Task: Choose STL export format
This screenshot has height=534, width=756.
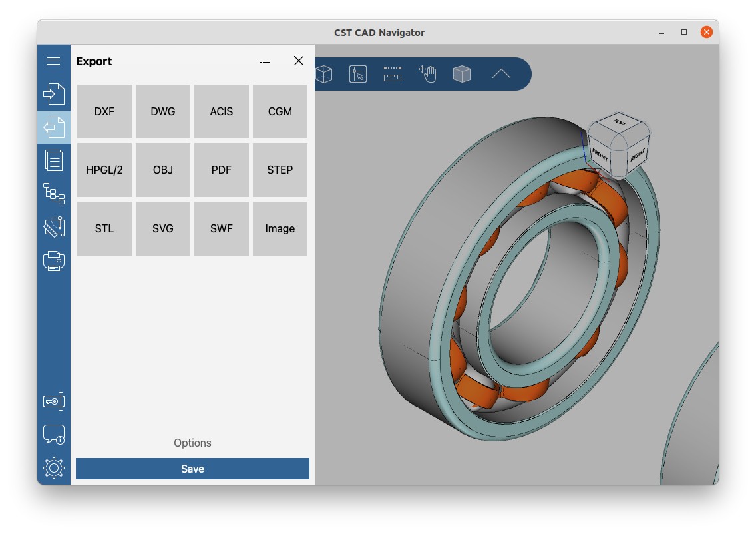Action: coord(104,228)
